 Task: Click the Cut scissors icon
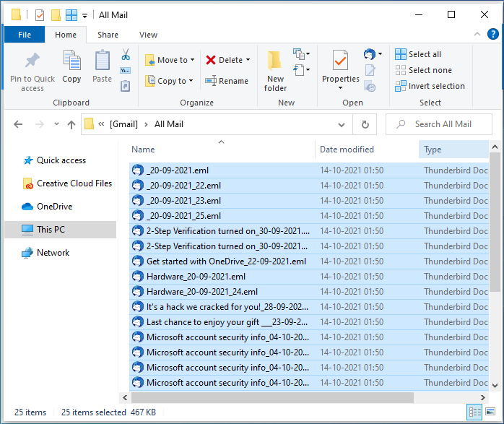(126, 54)
